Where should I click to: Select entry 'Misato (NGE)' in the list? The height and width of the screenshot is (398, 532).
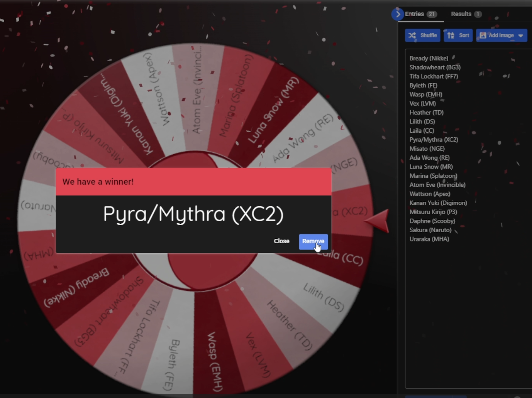[x=427, y=149]
